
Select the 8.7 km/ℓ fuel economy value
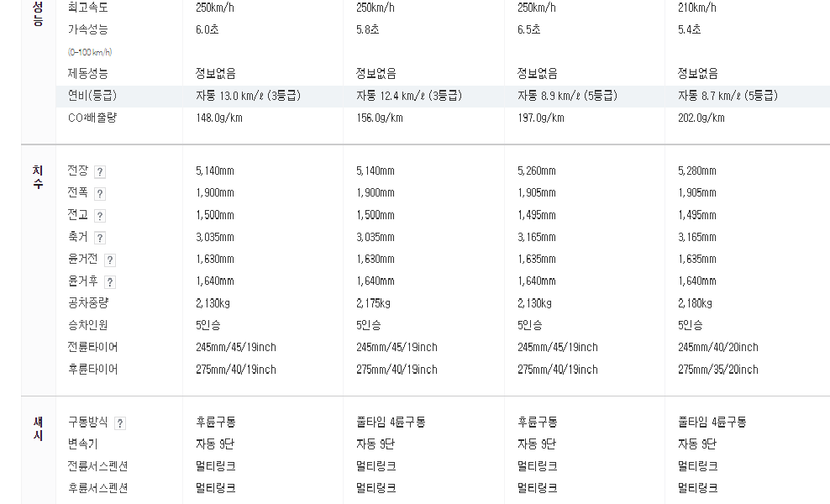728,96
